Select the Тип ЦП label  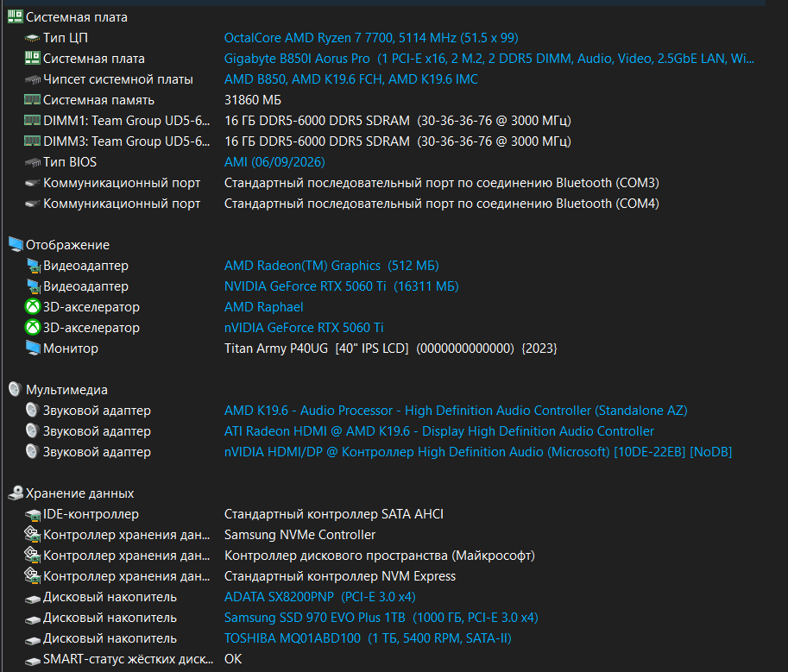(66, 38)
